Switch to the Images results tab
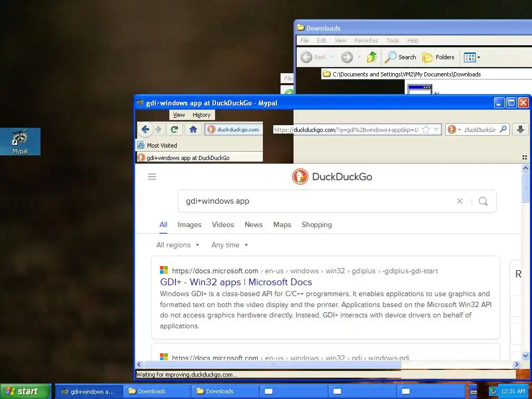The height and width of the screenshot is (399, 532). pos(189,224)
